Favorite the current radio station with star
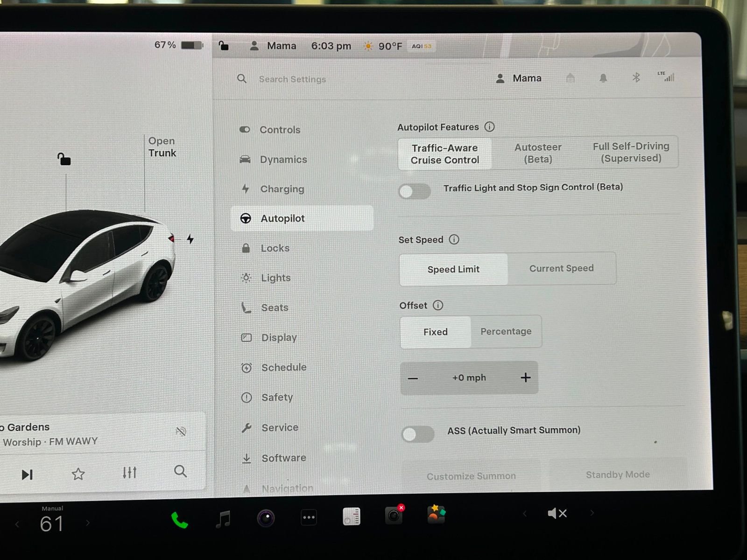 78,474
